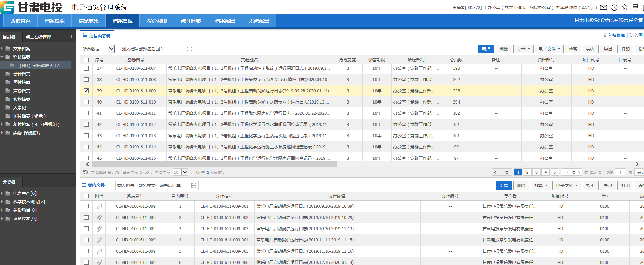
Task: Toggle select-all checkbox in 案卷 table header
Action: click(86, 60)
